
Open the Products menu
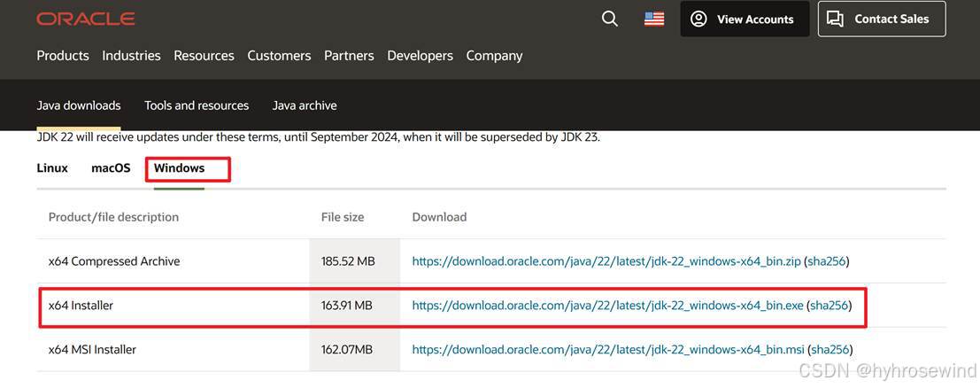(x=63, y=56)
